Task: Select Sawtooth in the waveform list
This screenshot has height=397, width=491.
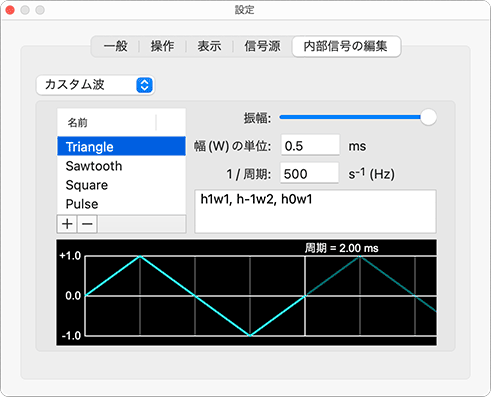Action: pos(121,166)
